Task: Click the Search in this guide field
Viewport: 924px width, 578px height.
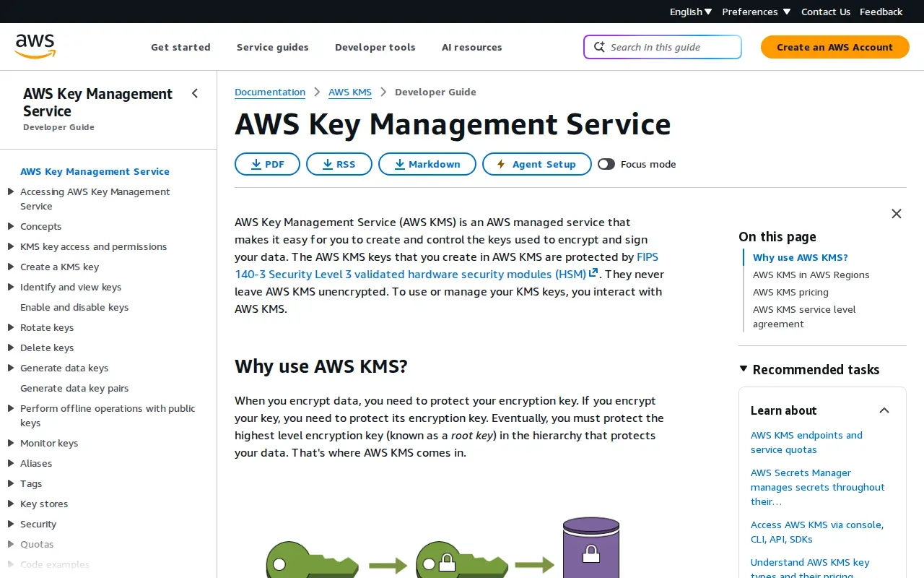Action: tap(663, 47)
